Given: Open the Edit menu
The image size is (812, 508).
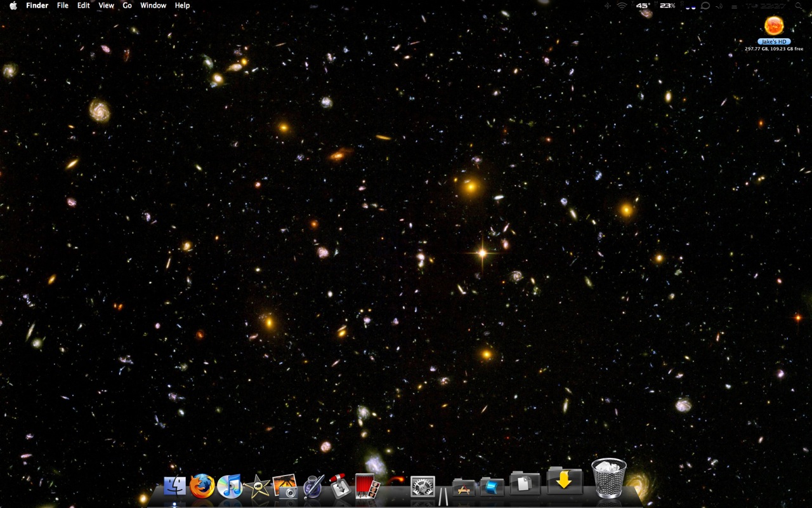Looking at the screenshot, I should (84, 5).
